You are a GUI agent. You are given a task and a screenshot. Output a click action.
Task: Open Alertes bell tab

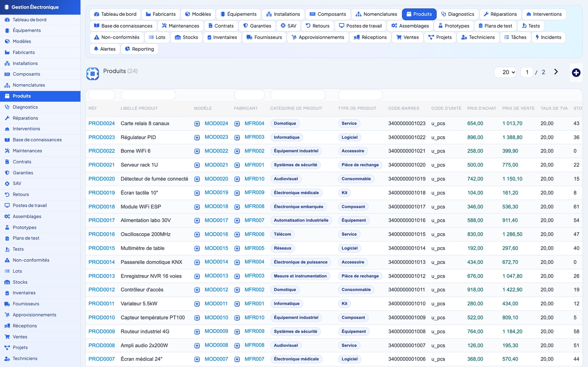(105, 49)
